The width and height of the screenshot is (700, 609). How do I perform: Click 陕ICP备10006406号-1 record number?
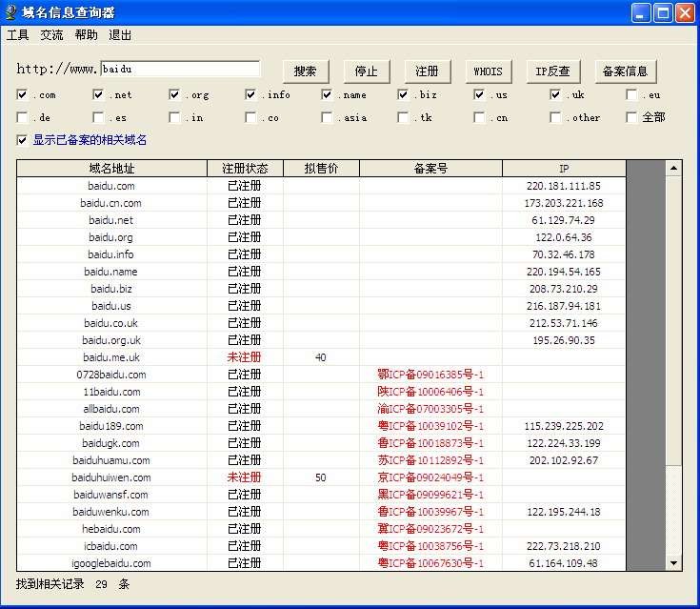click(430, 392)
